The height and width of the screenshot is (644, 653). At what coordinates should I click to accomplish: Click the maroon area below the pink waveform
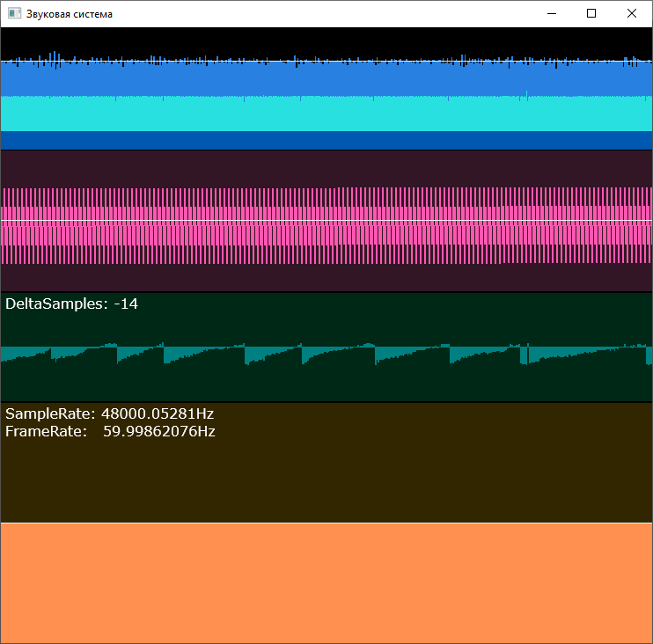[x=326, y=277]
